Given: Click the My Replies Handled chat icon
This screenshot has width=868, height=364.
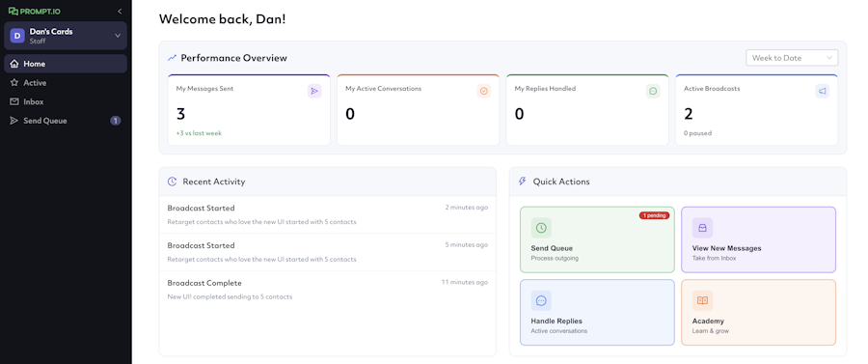Looking at the screenshot, I should [x=653, y=92].
